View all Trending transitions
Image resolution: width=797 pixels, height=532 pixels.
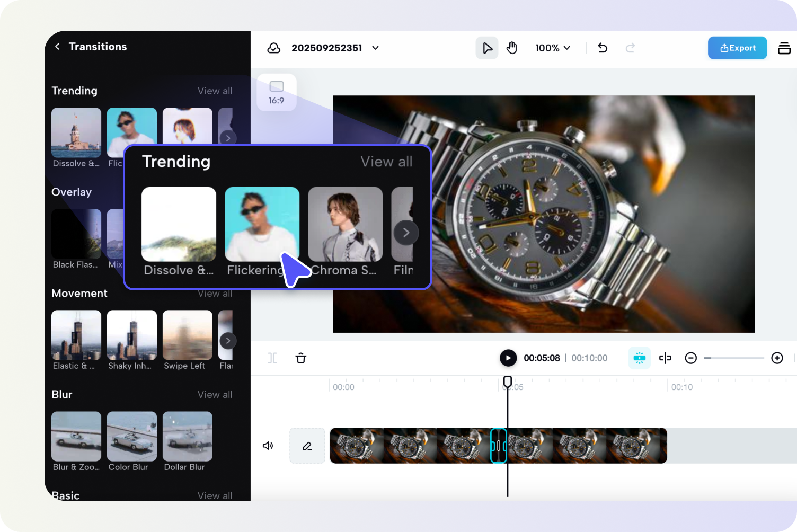386,162
